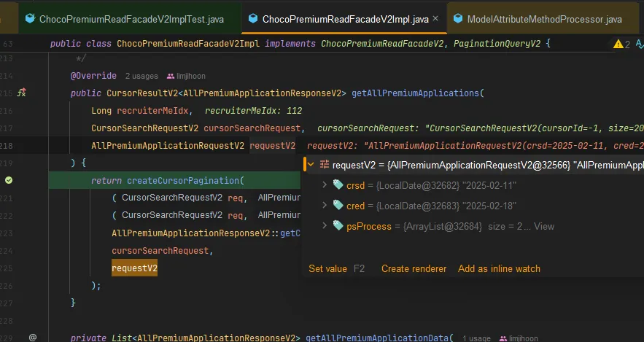The height and width of the screenshot is (342, 644).
Task: Click Create renderer link
Action: tap(414, 268)
